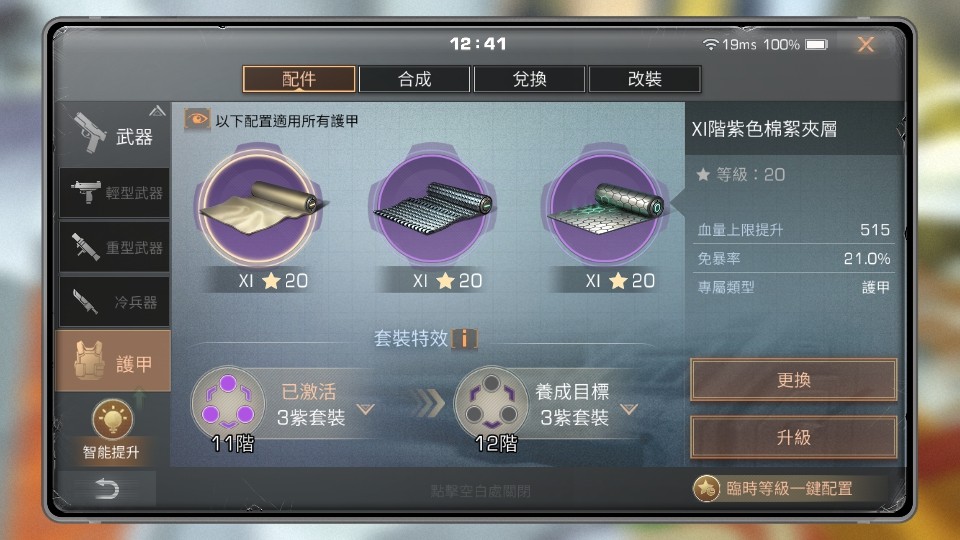This screenshot has height=540, width=960.
Task: Select the XI striped steel mesh roll item
Action: [x=432, y=208]
